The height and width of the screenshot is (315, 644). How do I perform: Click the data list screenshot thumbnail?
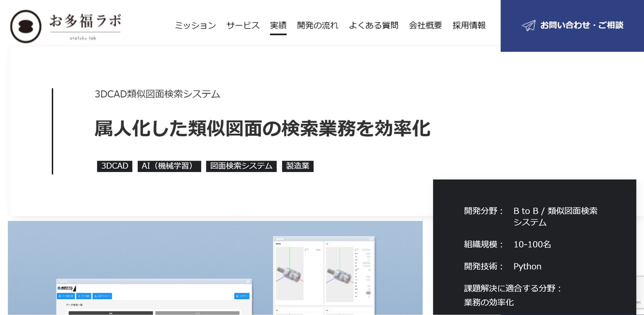154,296
